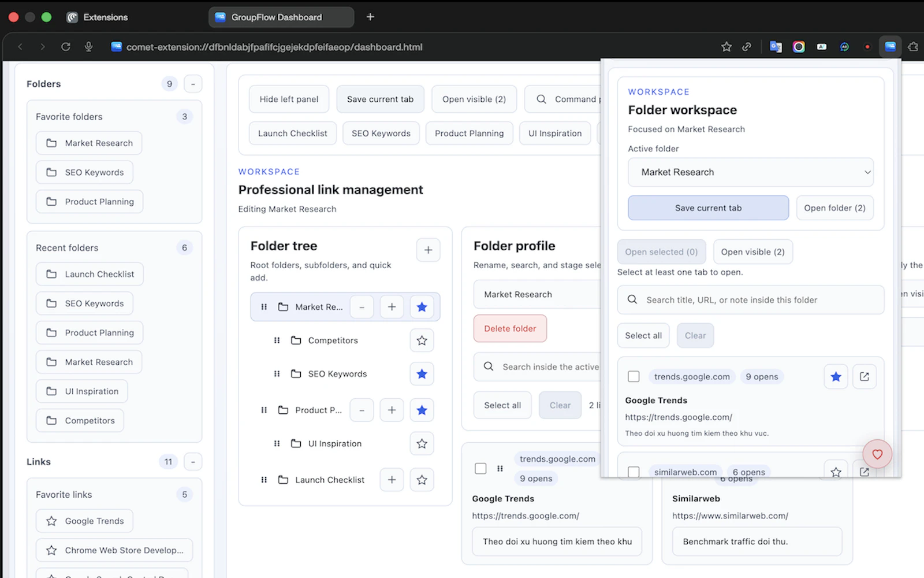924x578 pixels.
Task: Open Google Trends link in new tab icon
Action: (864, 377)
